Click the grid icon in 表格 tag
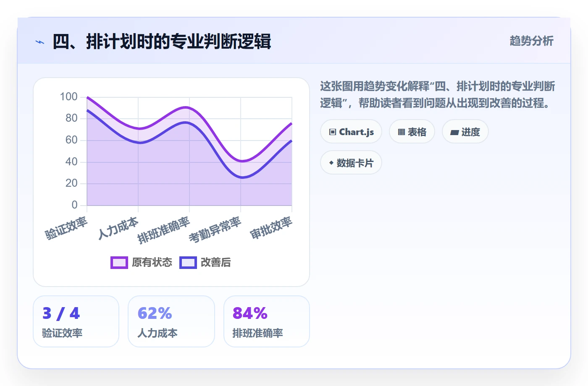Image resolution: width=588 pixels, height=386 pixels. [402, 132]
